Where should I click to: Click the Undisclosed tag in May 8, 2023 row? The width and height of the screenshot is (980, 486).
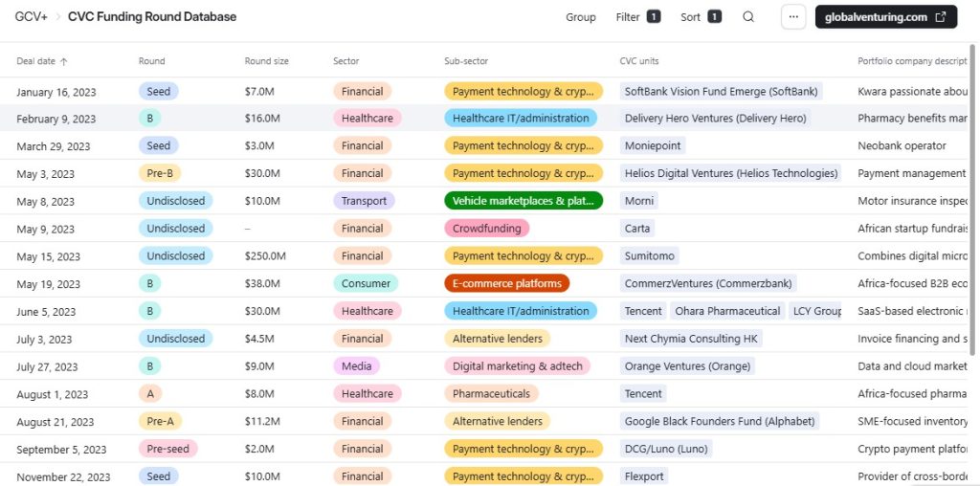coord(176,201)
